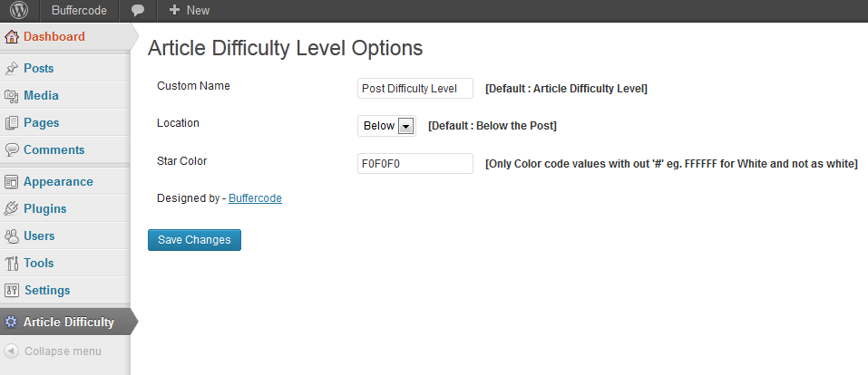
Task: Click the Article Difficulty gear icon
Action: (11, 322)
